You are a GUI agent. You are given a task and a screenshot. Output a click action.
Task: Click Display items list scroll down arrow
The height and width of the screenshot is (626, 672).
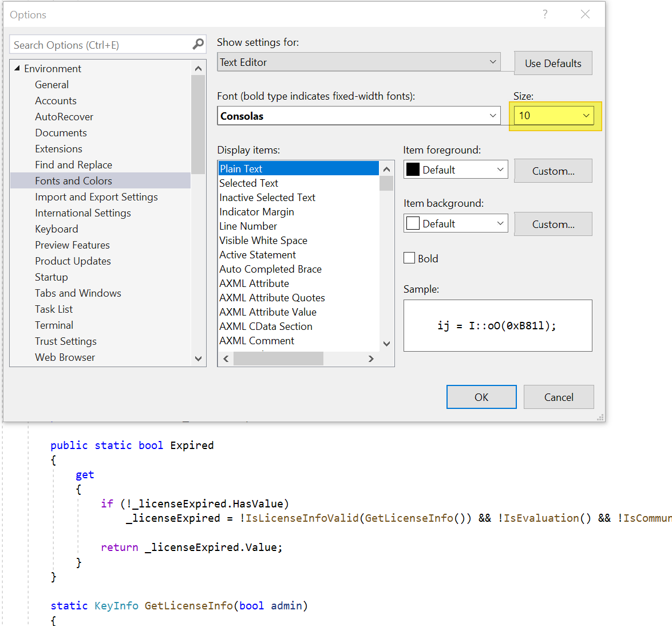click(386, 344)
